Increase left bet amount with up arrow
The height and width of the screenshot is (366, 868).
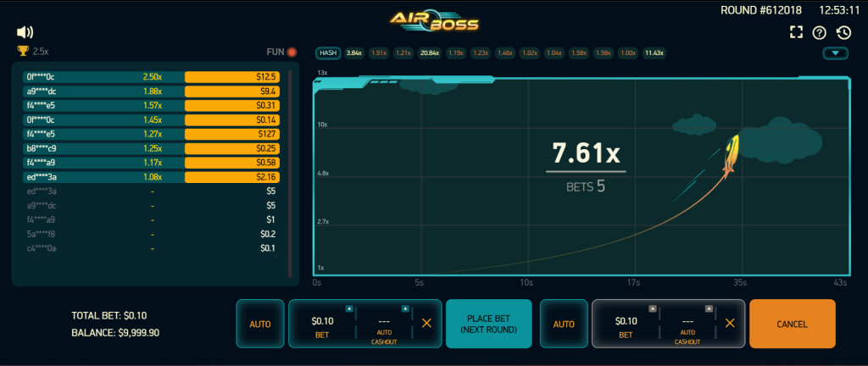349,308
